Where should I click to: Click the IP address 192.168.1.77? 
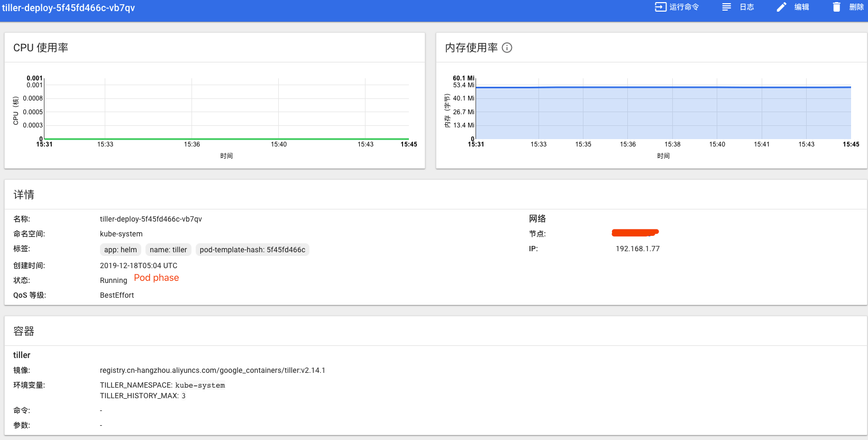pos(637,249)
